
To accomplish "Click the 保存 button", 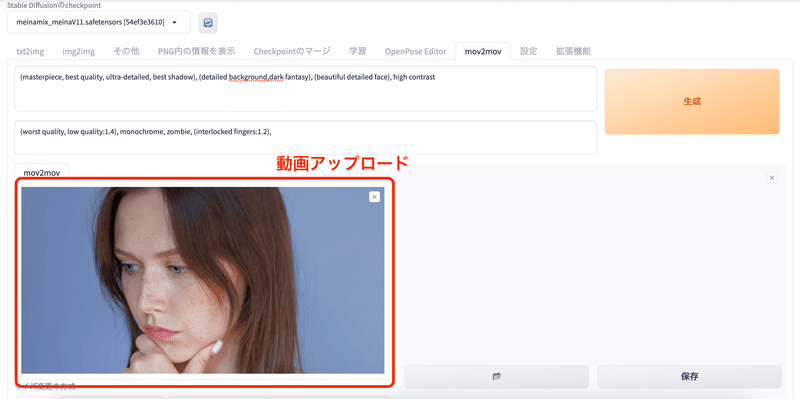I will click(689, 377).
